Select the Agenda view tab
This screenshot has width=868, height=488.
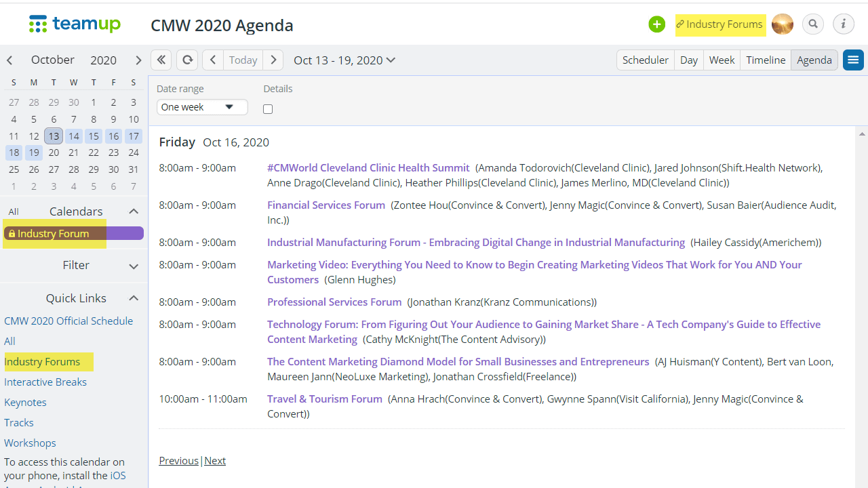[814, 60]
